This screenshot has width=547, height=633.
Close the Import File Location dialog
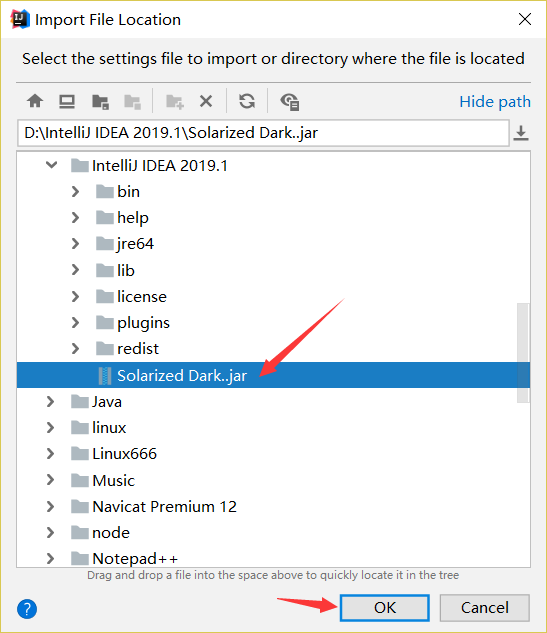coord(525,19)
